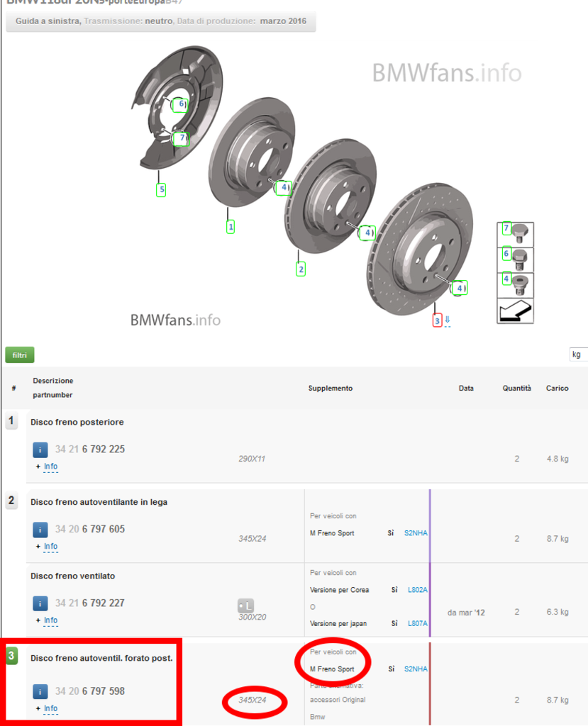Click bolt thumbnail numbered 6 in the legend
Image resolution: width=588 pixels, height=726 pixels.
[515, 259]
